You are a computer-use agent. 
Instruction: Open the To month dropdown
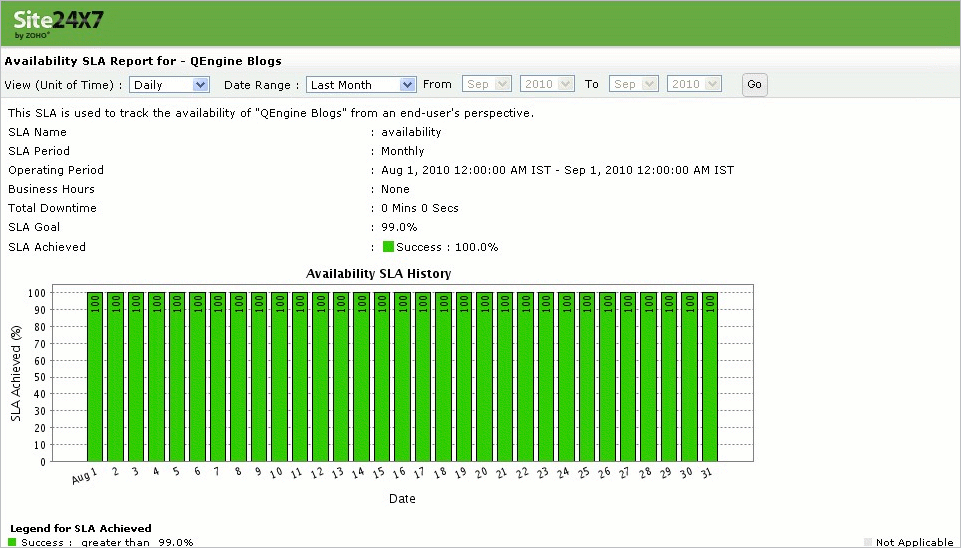pyautogui.click(x=634, y=84)
